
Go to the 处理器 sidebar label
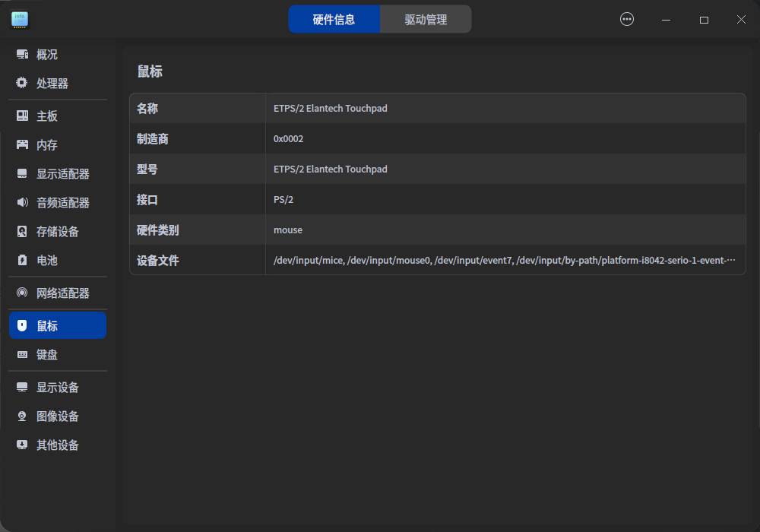[x=52, y=84]
